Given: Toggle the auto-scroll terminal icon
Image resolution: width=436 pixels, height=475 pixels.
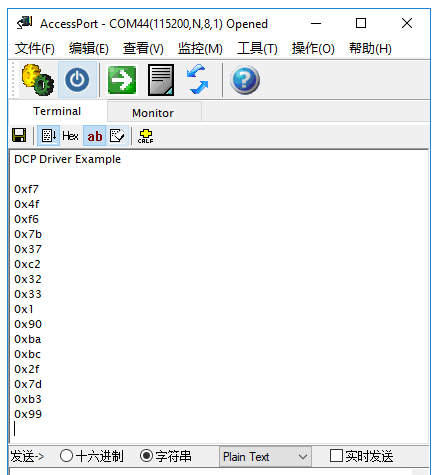Looking at the screenshot, I should [48, 136].
